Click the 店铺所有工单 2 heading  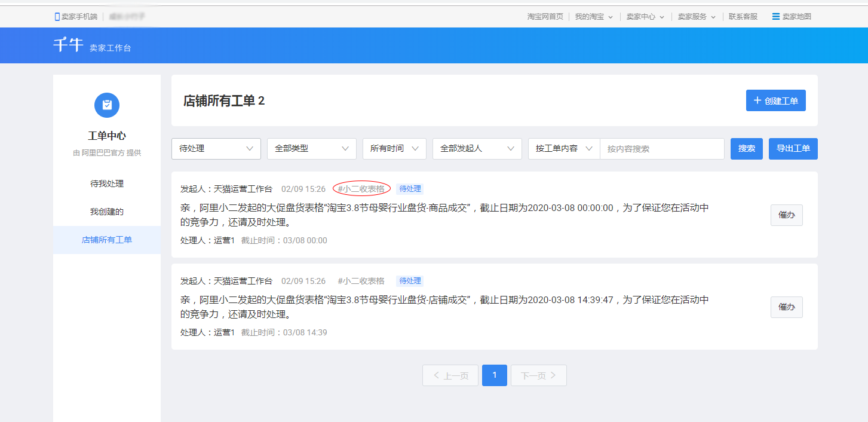(224, 100)
